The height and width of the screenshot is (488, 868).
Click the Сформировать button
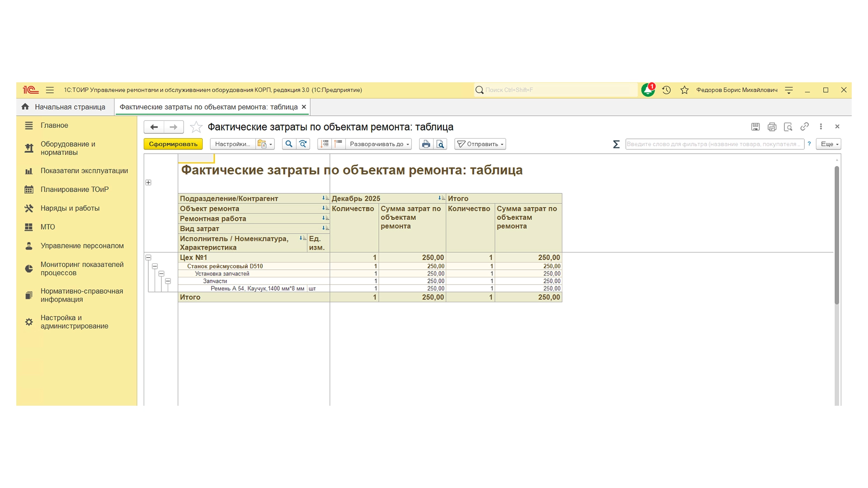173,144
